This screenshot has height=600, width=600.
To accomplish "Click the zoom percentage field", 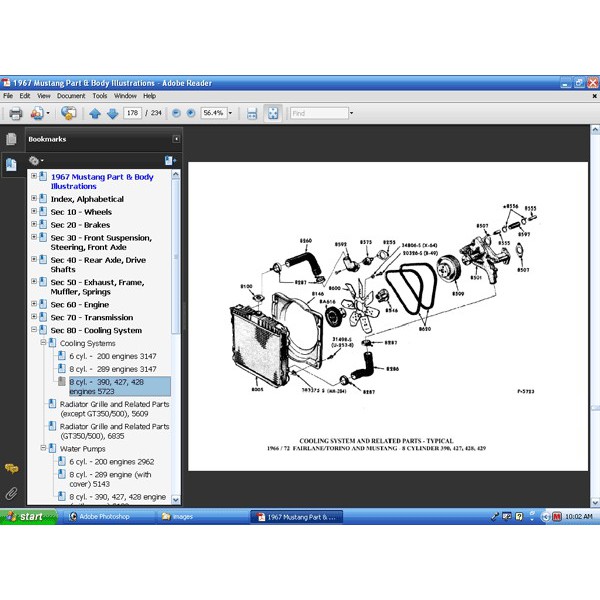I will click(x=213, y=113).
